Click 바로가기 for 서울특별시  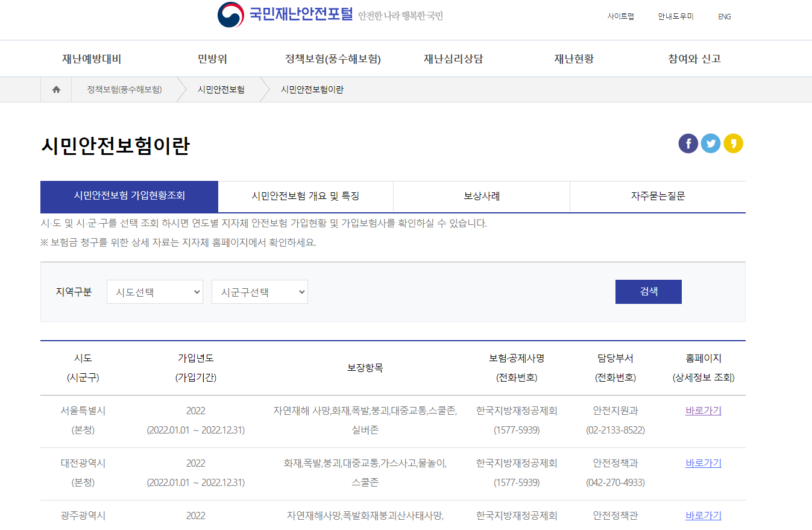click(703, 411)
